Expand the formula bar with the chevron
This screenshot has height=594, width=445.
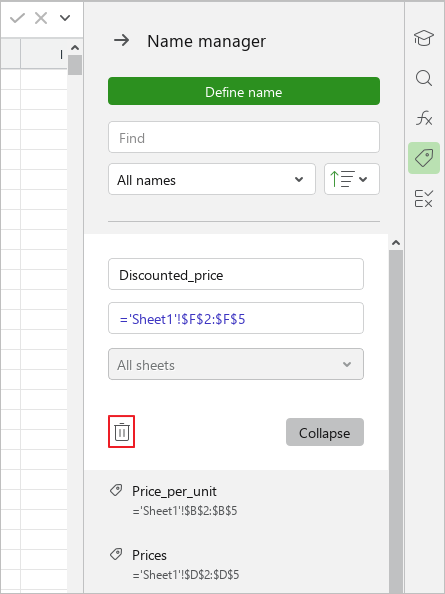tap(65, 18)
